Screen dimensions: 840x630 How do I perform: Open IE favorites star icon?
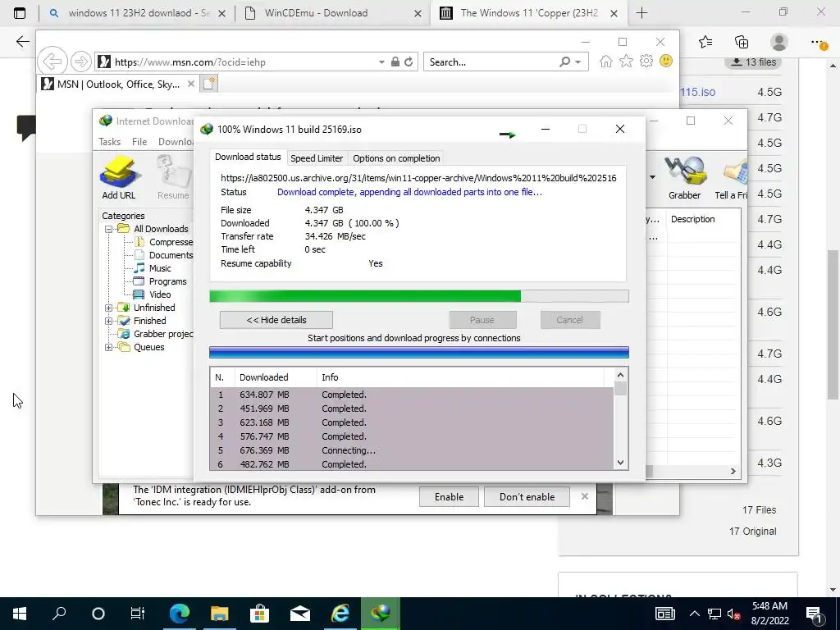click(x=626, y=62)
